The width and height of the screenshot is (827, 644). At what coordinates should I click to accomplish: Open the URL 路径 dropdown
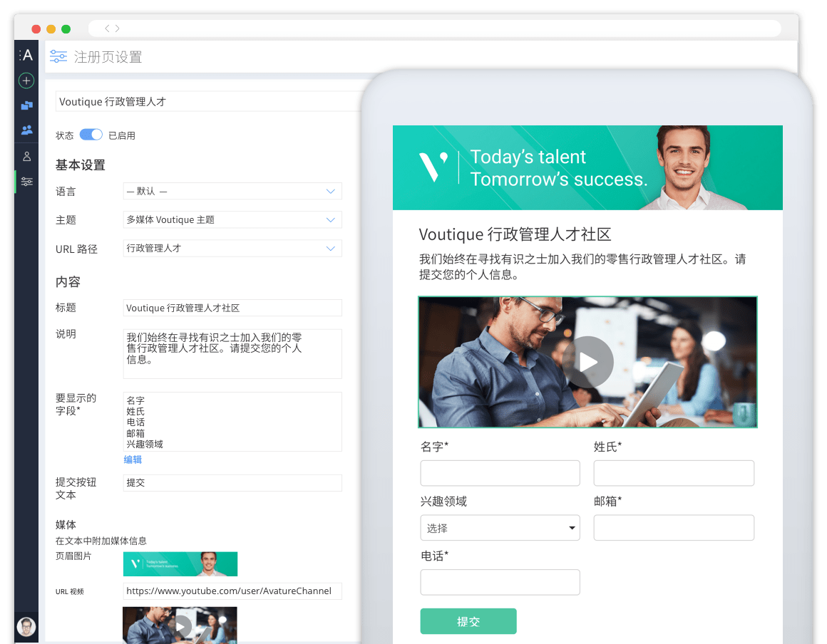(x=232, y=248)
